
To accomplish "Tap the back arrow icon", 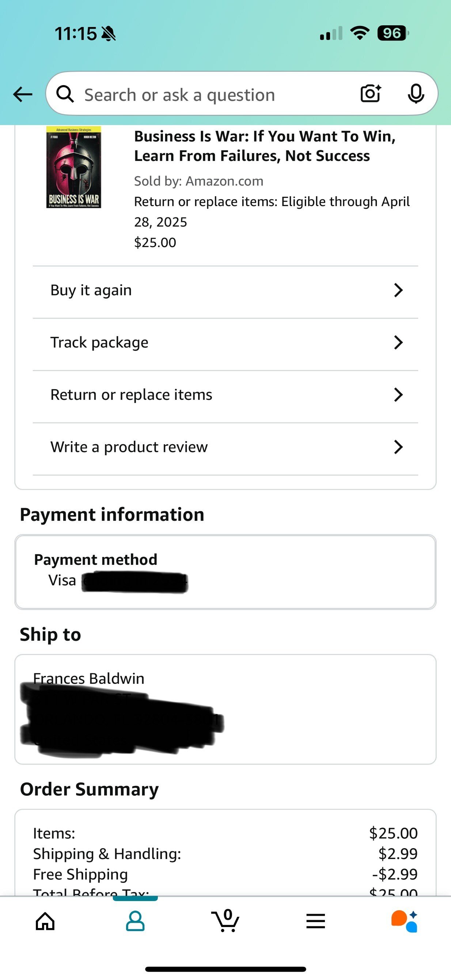I will coord(23,94).
